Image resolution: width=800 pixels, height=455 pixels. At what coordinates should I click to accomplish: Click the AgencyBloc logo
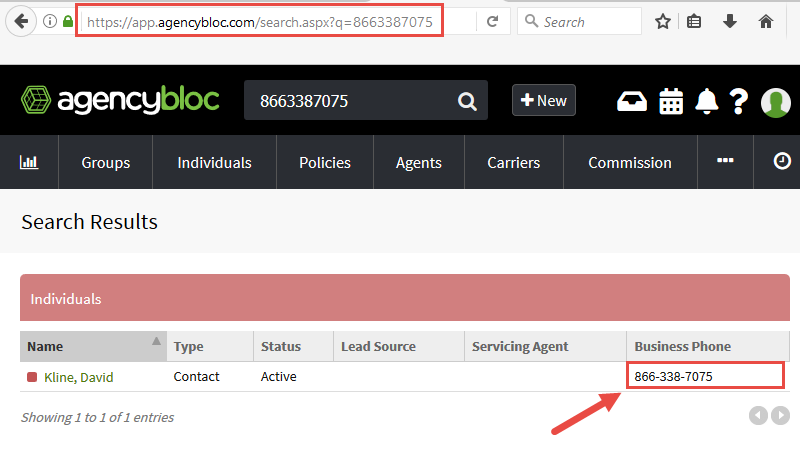(120, 100)
